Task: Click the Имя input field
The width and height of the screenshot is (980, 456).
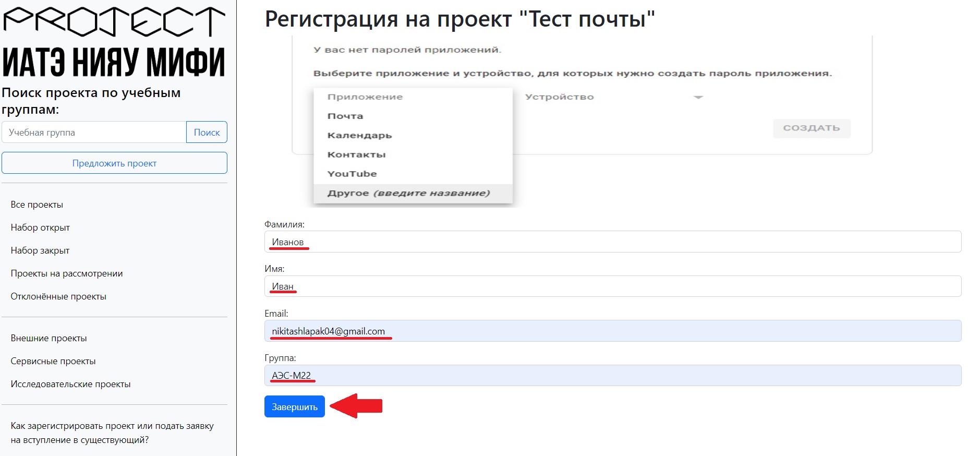Action: pyautogui.click(x=613, y=286)
